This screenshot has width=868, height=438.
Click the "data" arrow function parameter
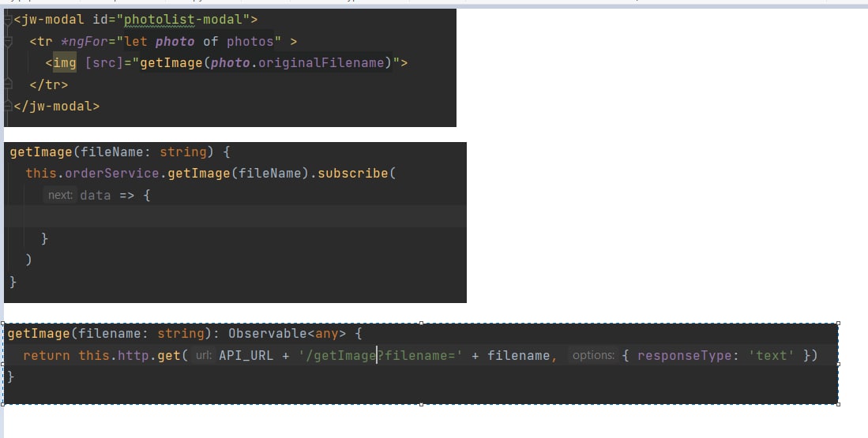pos(96,195)
